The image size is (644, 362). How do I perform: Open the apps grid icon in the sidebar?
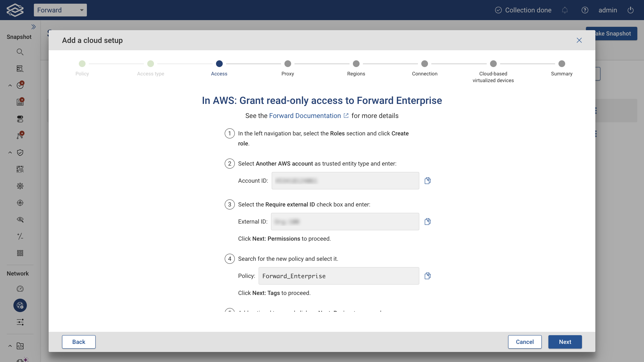tap(20, 253)
